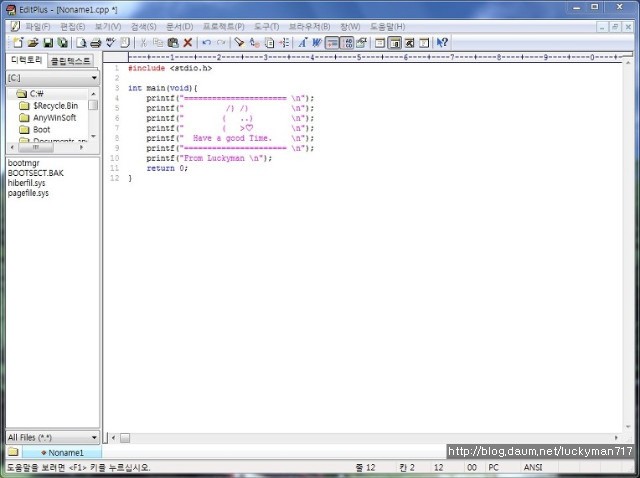This screenshot has width=640, height=478.
Task: Select the C:# root folder in tree
Action: (36, 94)
